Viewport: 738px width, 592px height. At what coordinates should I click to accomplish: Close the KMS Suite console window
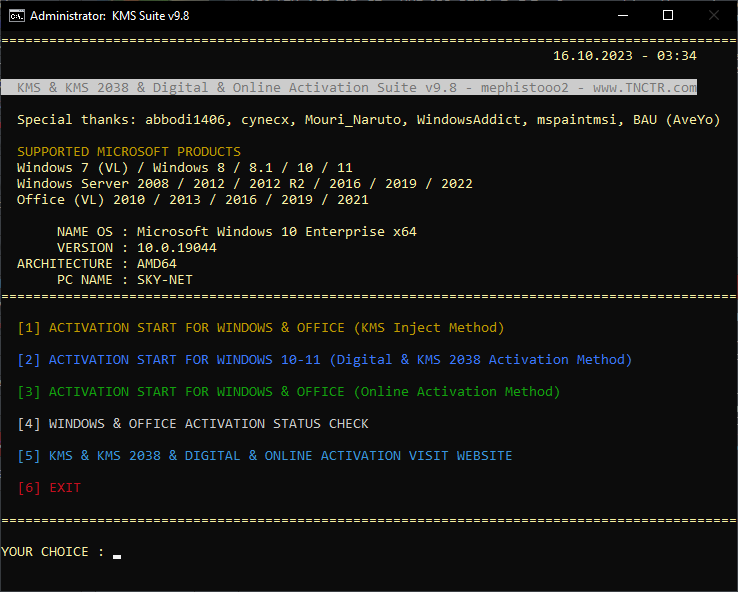click(714, 16)
